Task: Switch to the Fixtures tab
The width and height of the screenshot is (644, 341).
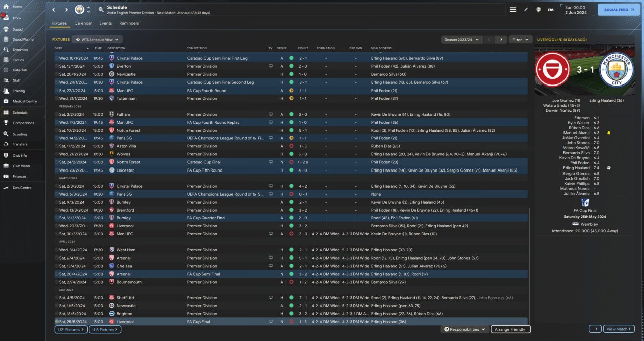Action: click(x=59, y=23)
